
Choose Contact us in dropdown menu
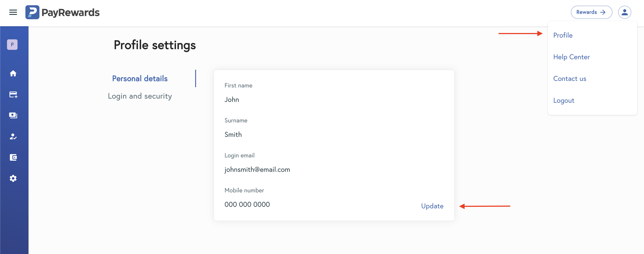[570, 79]
